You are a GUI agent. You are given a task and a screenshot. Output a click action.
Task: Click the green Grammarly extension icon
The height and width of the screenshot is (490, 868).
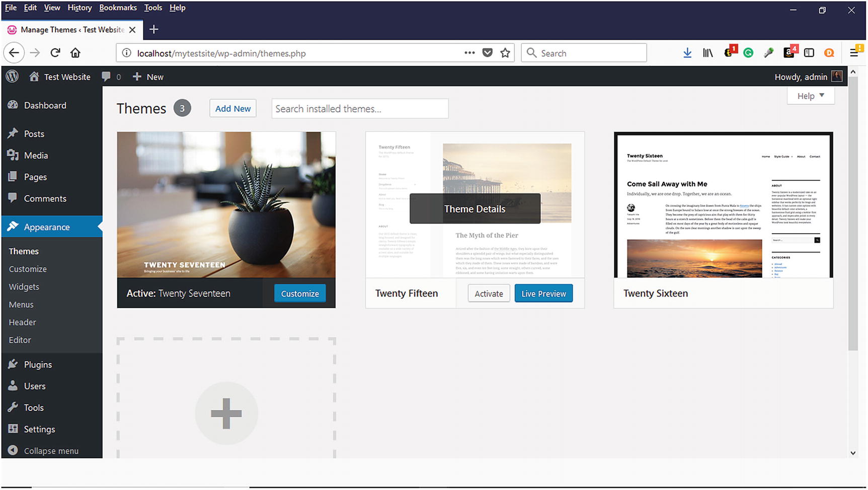pos(748,53)
